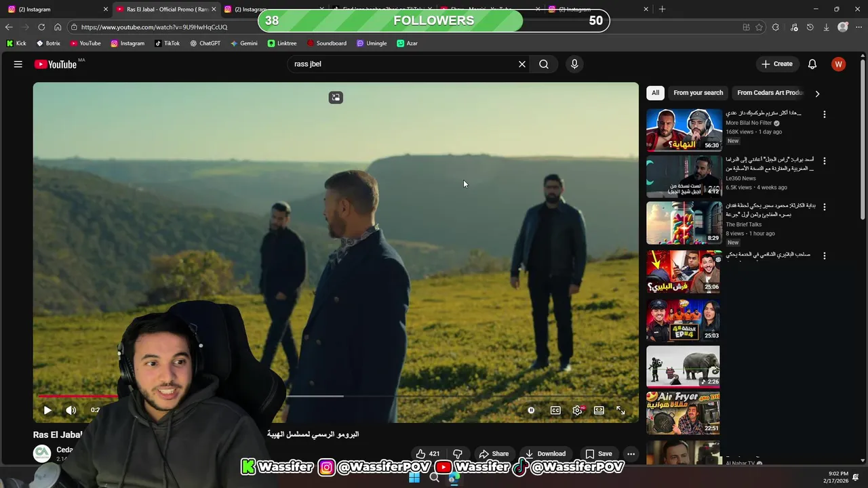Go to browser home page
The height and width of the screenshot is (488, 868).
[58, 27]
